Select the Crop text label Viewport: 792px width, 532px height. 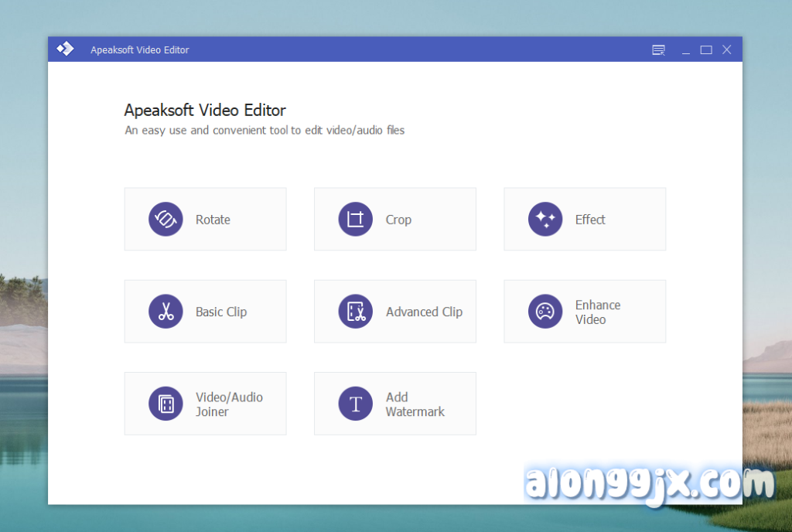click(398, 220)
